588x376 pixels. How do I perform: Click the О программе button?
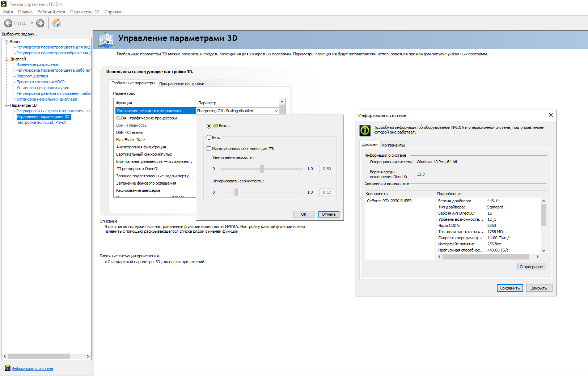(x=531, y=267)
